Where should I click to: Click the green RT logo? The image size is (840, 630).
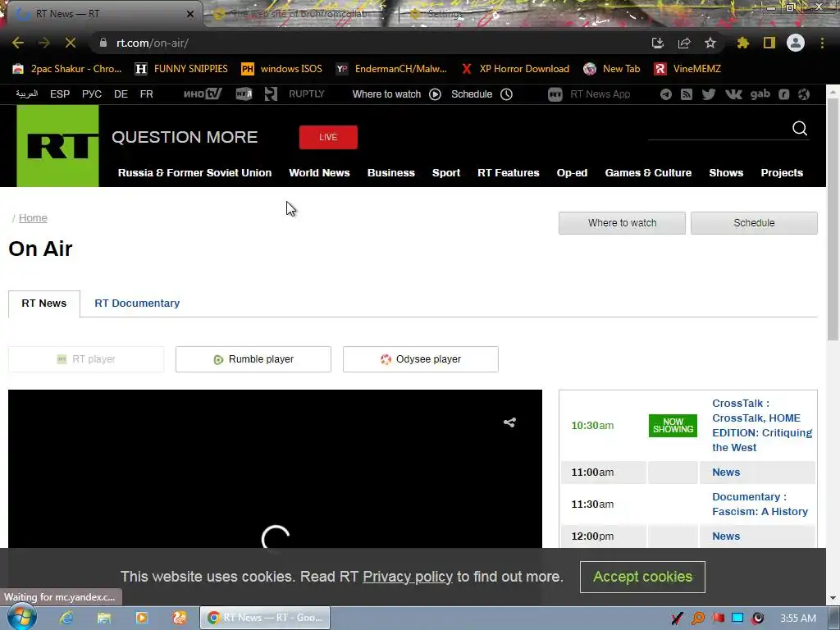pyautogui.click(x=58, y=146)
